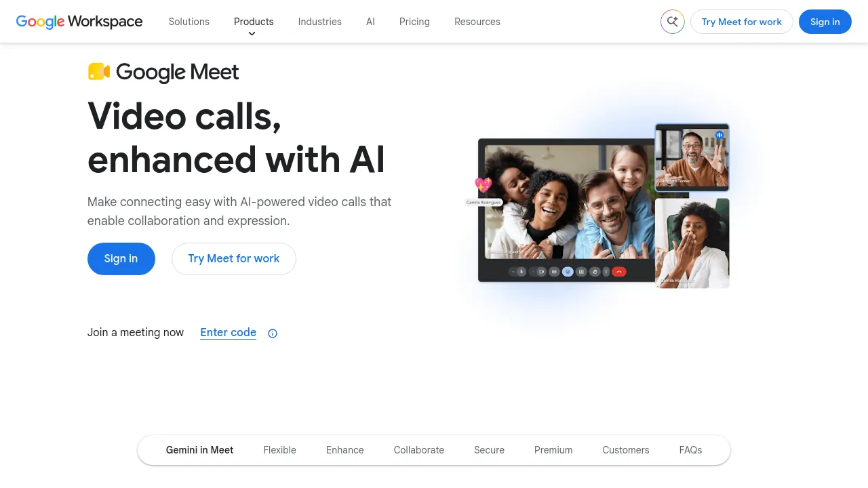This screenshot has width=868, height=488.
Task: Click the info icon beside Enter code
Action: pos(273,333)
